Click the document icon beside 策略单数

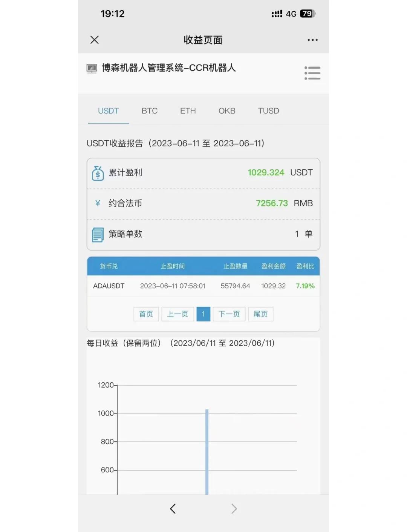[x=97, y=234]
